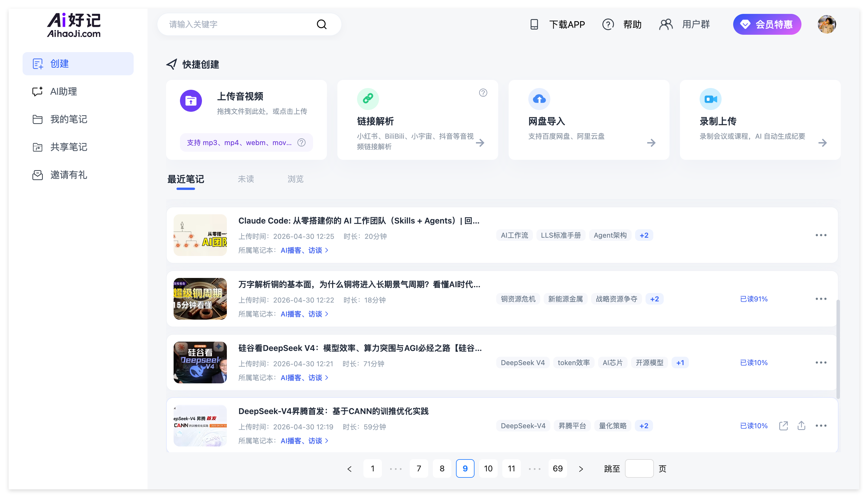Open notebook link AI播客、访谈 under Claude Code note
868x498 pixels.
pos(304,250)
